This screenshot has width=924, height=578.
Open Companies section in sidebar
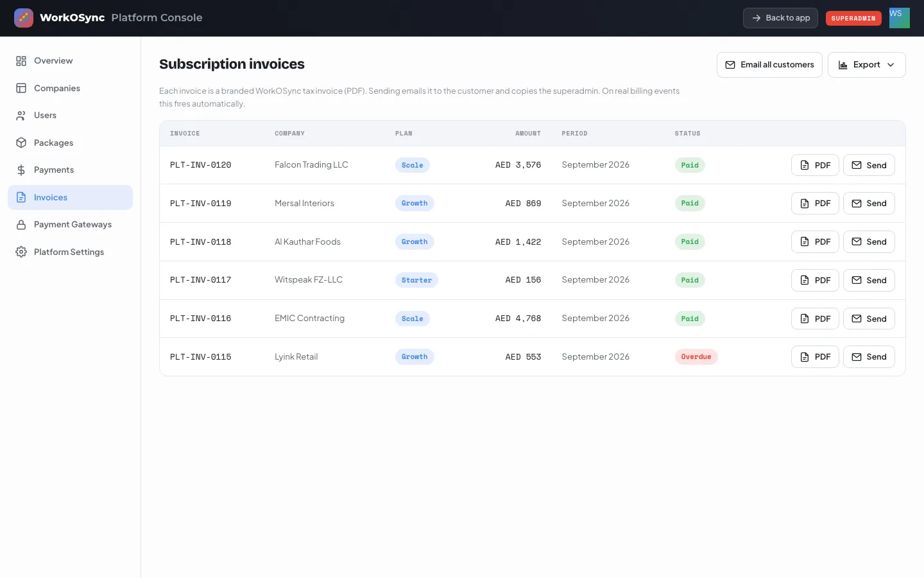point(71,88)
